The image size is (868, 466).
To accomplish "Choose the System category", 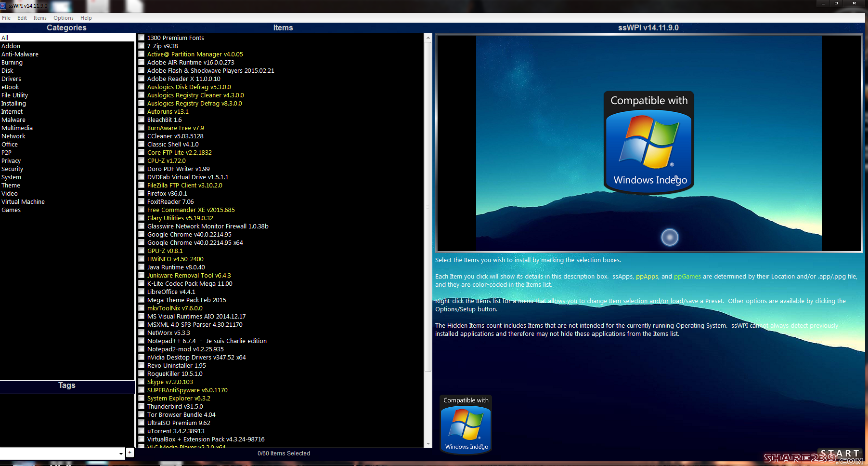I will tap(11, 177).
